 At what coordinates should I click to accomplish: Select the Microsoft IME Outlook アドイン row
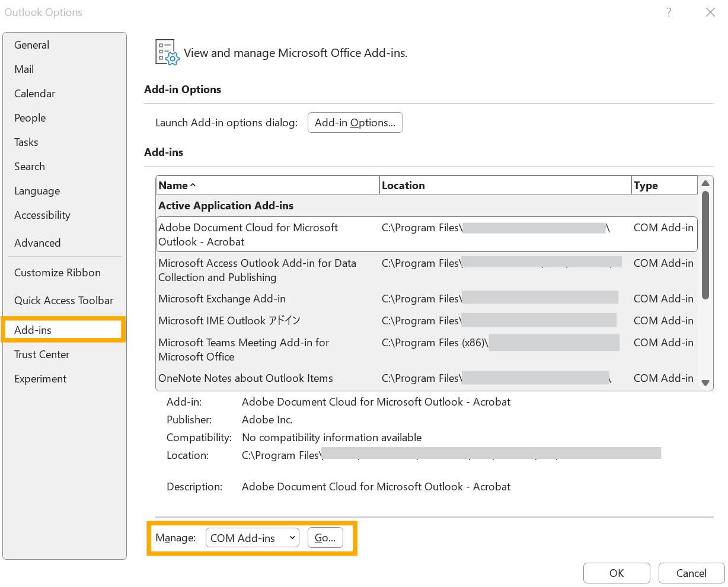click(x=427, y=321)
